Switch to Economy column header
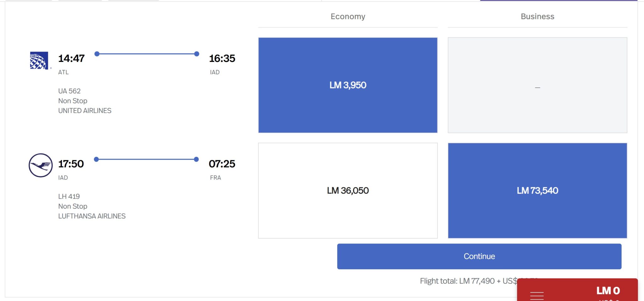This screenshot has width=644, height=301. tap(348, 16)
